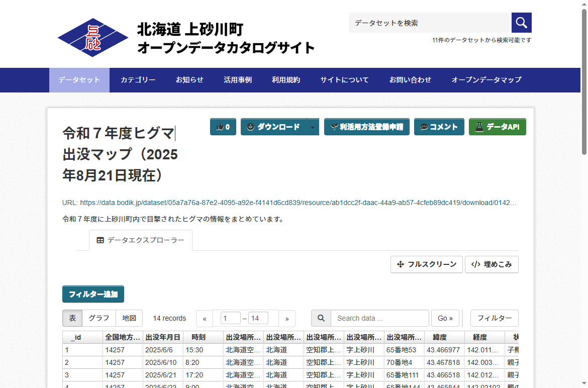Open the データAPI flask button
This screenshot has width=588, height=388.
pos(497,127)
